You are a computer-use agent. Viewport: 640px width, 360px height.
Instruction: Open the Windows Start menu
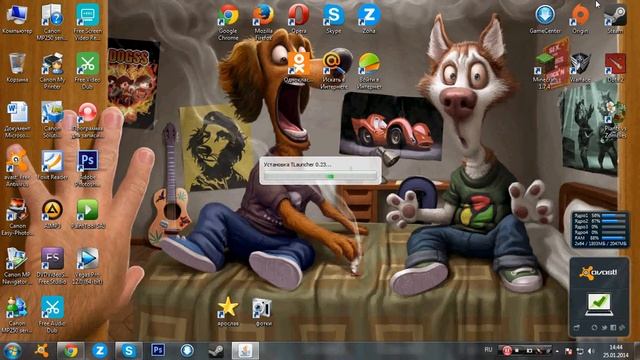click(x=12, y=351)
